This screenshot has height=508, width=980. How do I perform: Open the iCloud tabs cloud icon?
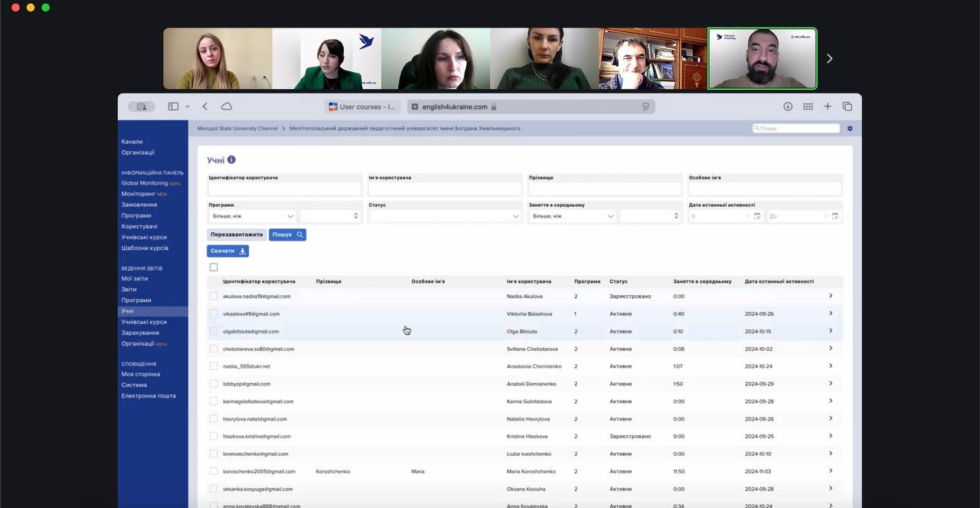(227, 107)
